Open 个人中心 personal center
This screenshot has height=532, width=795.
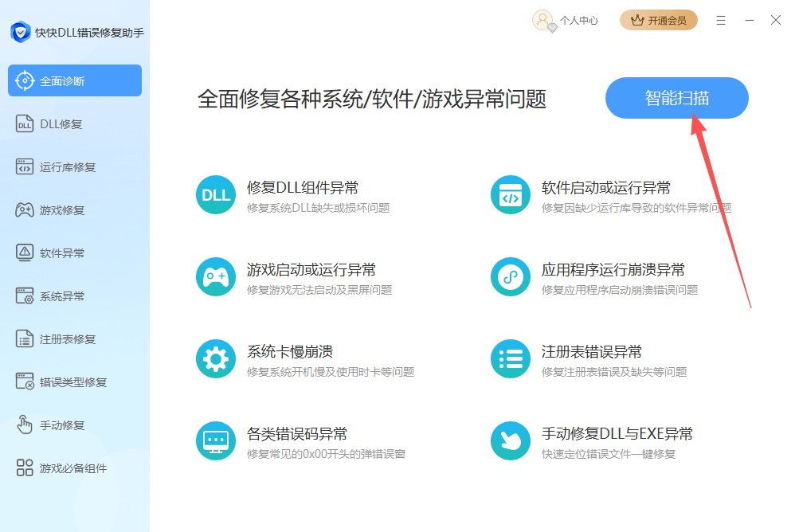pyautogui.click(x=579, y=21)
